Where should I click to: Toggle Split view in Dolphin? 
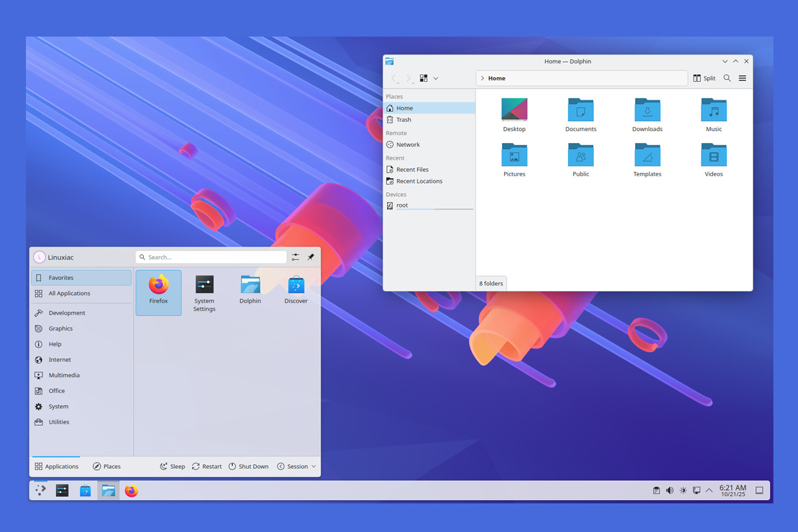coord(704,78)
